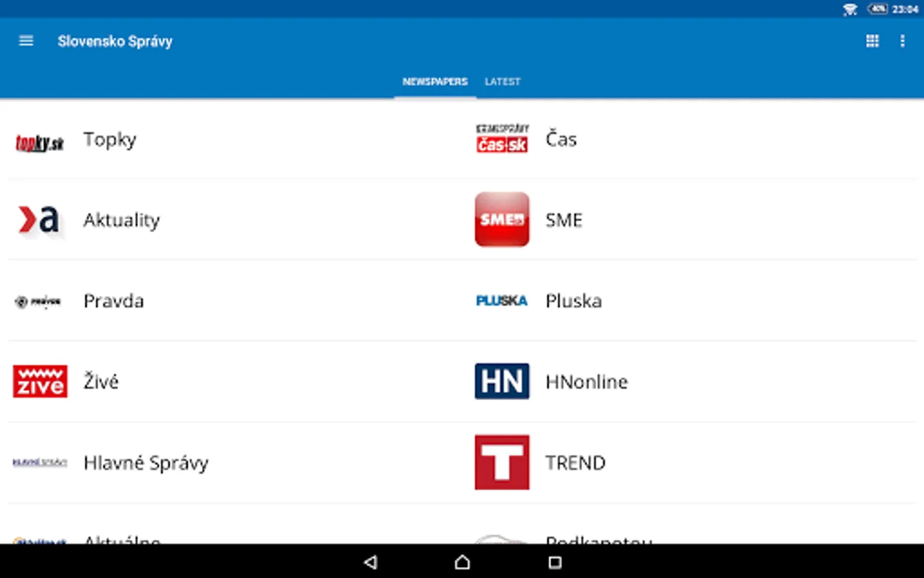Switch to the LATEST tab
924x578 pixels.
(502, 82)
